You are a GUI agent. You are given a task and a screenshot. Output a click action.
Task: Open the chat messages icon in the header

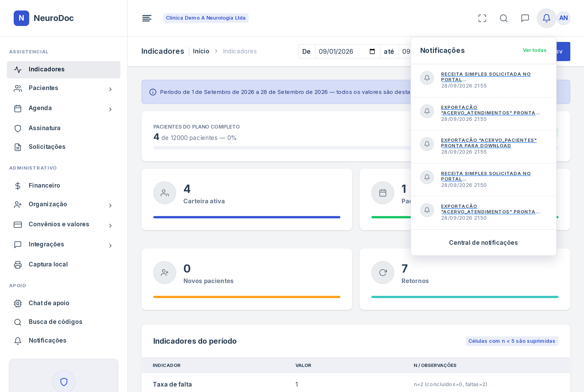point(525,18)
